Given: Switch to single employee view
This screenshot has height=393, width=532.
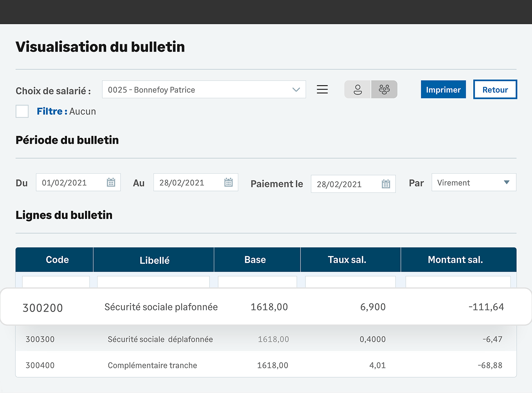Looking at the screenshot, I should (x=357, y=90).
